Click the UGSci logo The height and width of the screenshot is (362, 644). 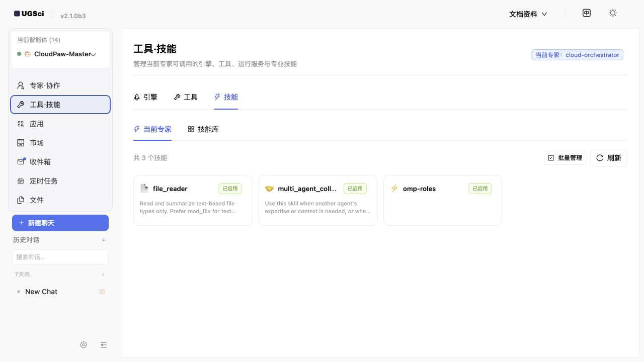[29, 14]
